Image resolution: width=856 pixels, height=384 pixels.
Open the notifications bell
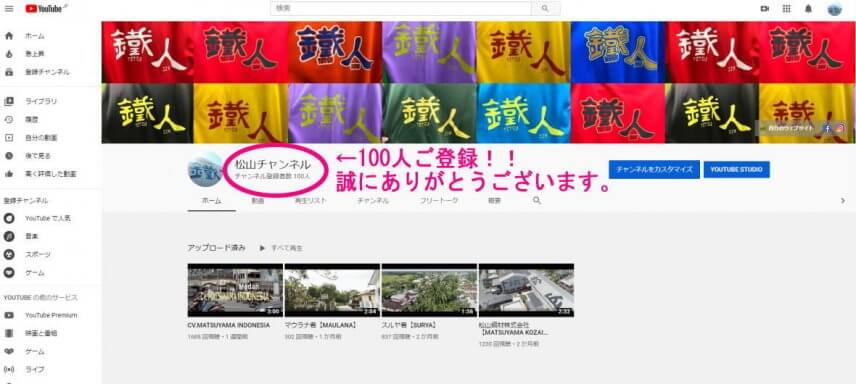pyautogui.click(x=809, y=9)
